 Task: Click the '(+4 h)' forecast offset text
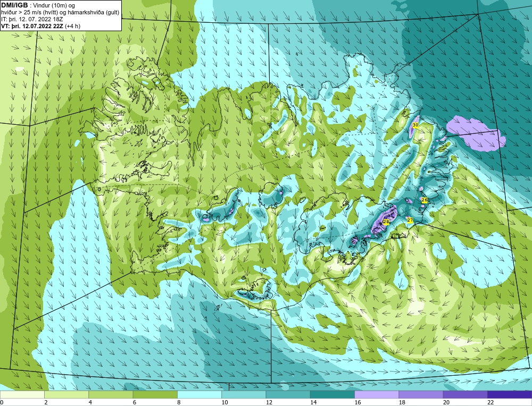tap(72, 26)
